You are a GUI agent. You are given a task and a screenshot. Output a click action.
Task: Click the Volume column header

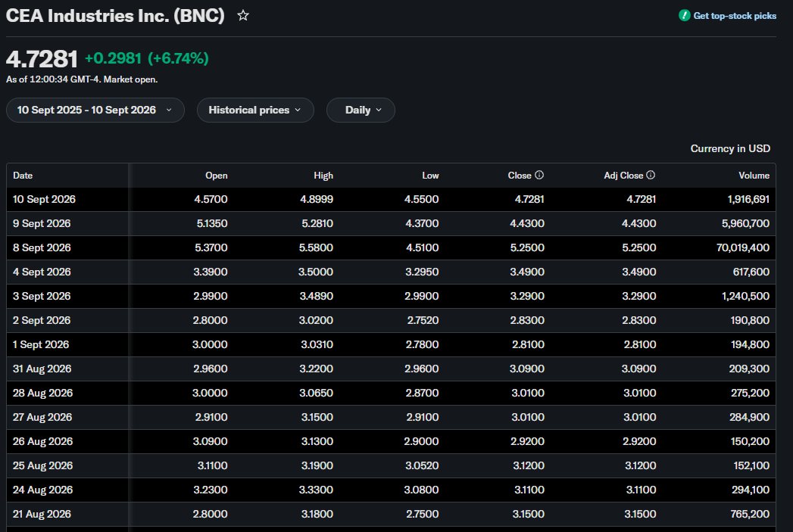(x=754, y=176)
